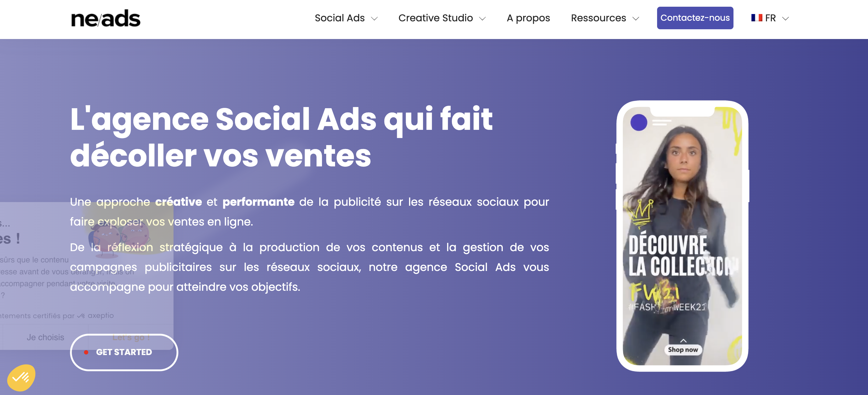Click the Axeptio checkmark logo in cookie banner

click(81, 316)
